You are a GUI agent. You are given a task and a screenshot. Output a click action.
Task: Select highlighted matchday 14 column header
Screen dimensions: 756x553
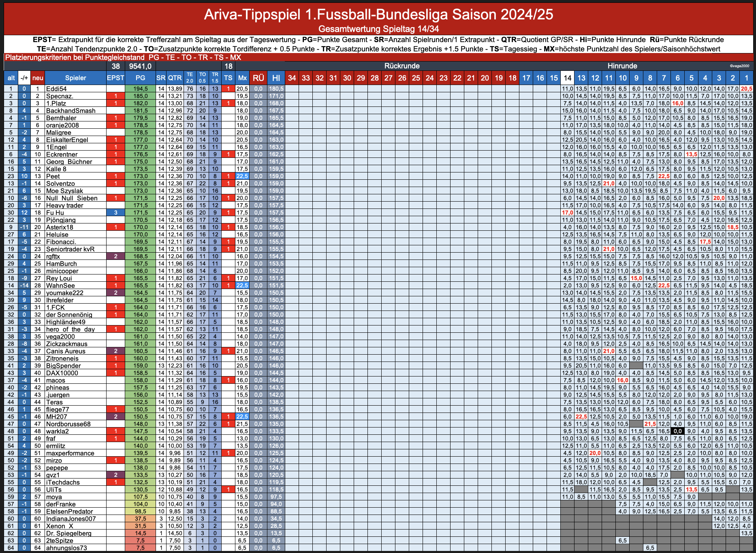pos(567,78)
